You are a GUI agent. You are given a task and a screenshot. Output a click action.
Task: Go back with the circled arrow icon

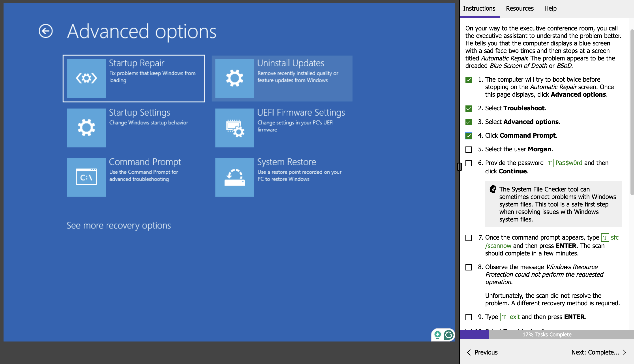(46, 31)
